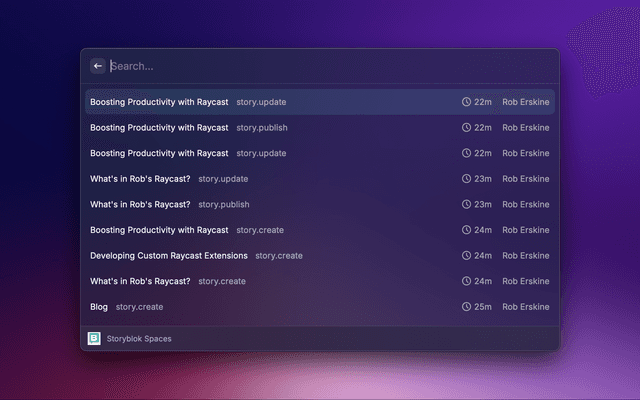The width and height of the screenshot is (640, 400).
Task: Click story.publish tag on What's in Rob's Raycast?
Action: click(x=224, y=205)
